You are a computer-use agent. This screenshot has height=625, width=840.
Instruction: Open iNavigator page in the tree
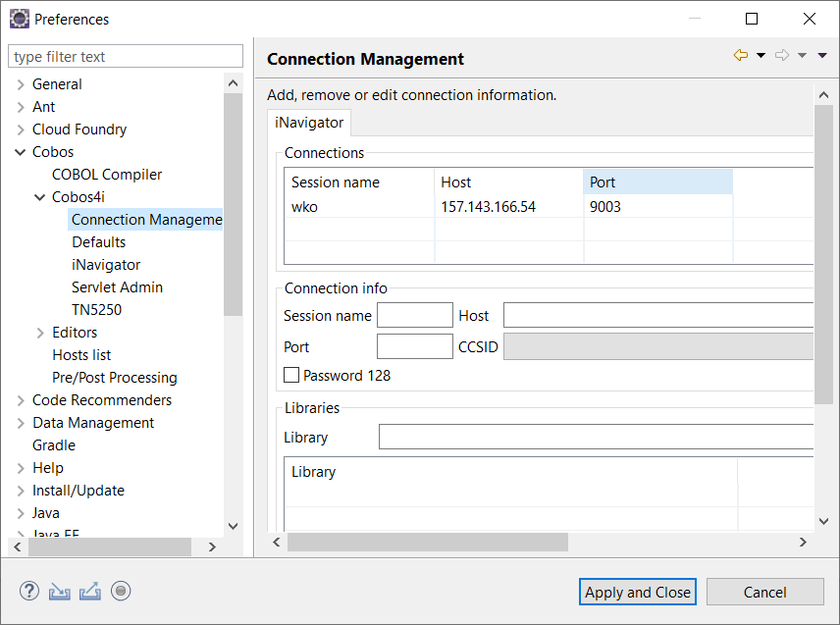(106, 265)
